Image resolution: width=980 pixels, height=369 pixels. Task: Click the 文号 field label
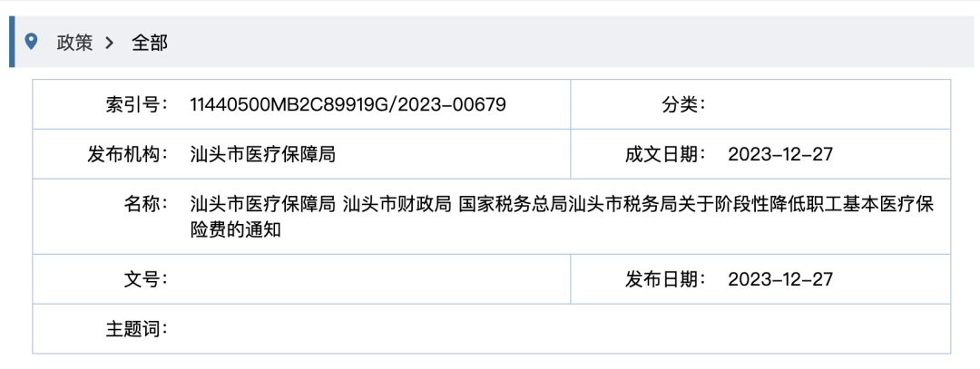click(145, 278)
